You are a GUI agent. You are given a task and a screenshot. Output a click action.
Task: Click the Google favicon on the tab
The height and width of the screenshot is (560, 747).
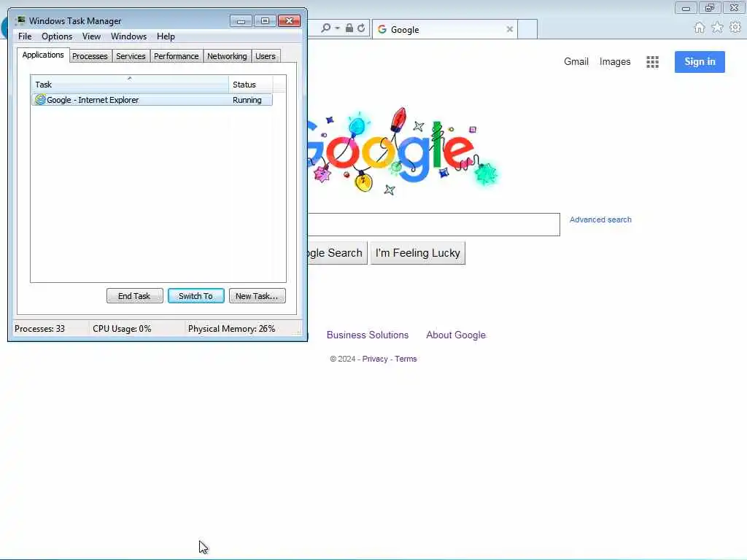[382, 29]
